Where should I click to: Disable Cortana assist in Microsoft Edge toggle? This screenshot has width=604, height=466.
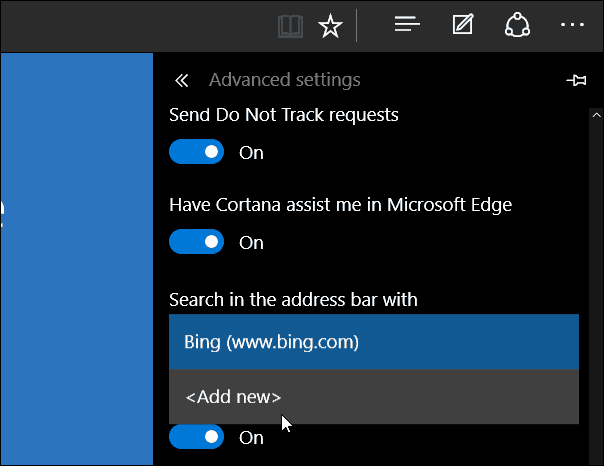(196, 242)
